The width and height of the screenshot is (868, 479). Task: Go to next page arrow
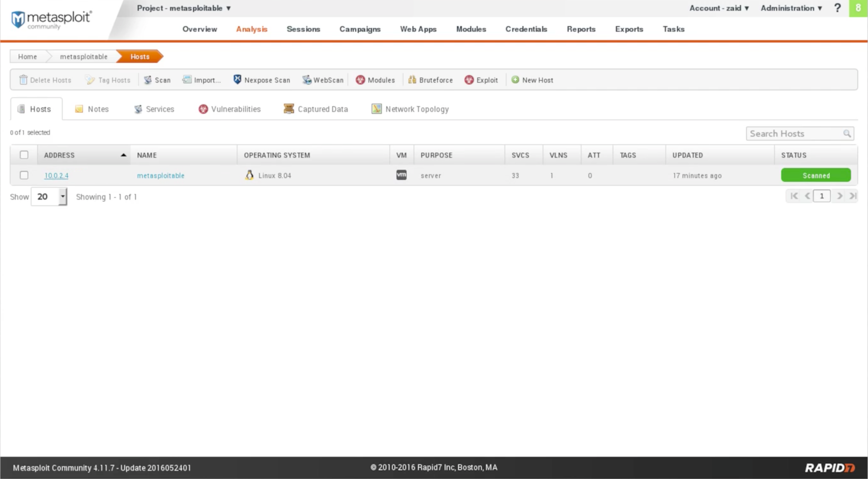coord(840,196)
